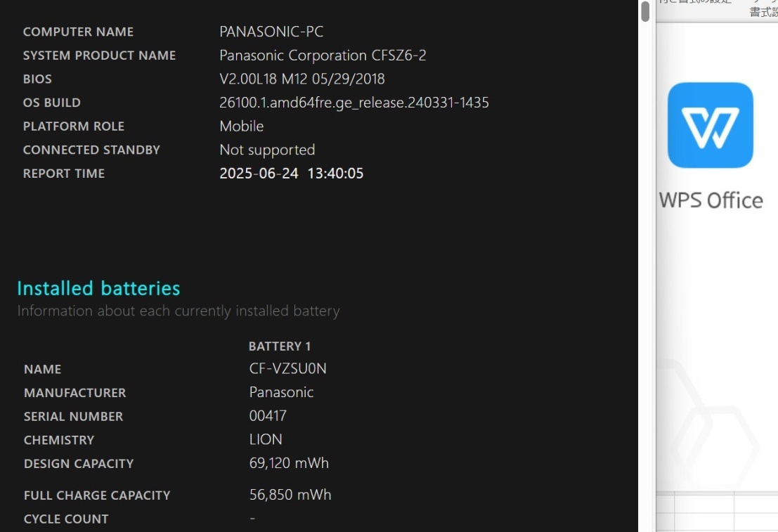Click the manufacturer value Panasonic
The image size is (778, 532).
pos(281,392)
